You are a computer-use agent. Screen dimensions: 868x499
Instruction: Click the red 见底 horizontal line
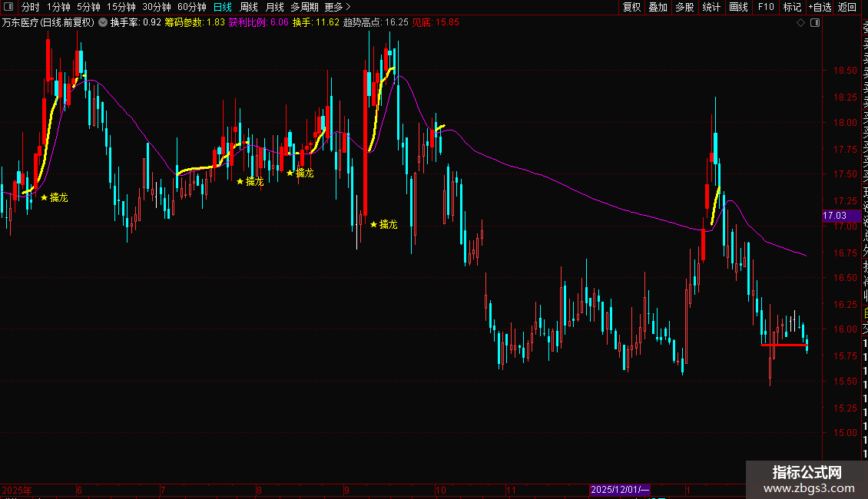[x=784, y=345]
